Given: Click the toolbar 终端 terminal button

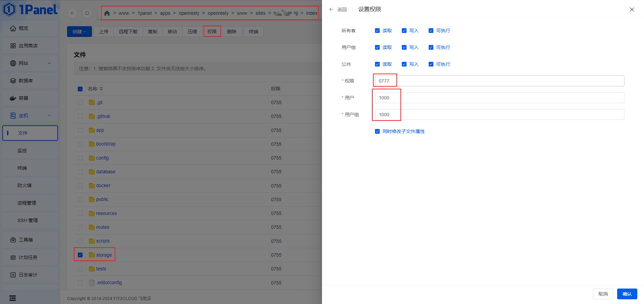Looking at the screenshot, I should (x=254, y=32).
